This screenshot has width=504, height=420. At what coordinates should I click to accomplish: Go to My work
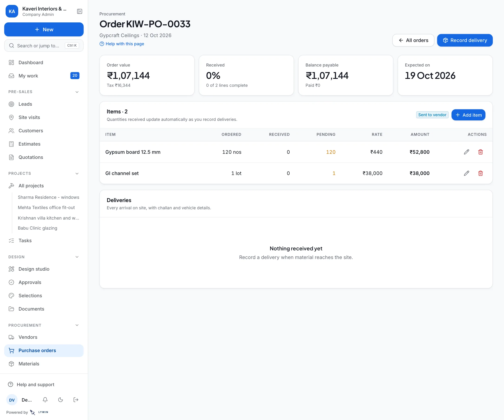tap(44, 76)
